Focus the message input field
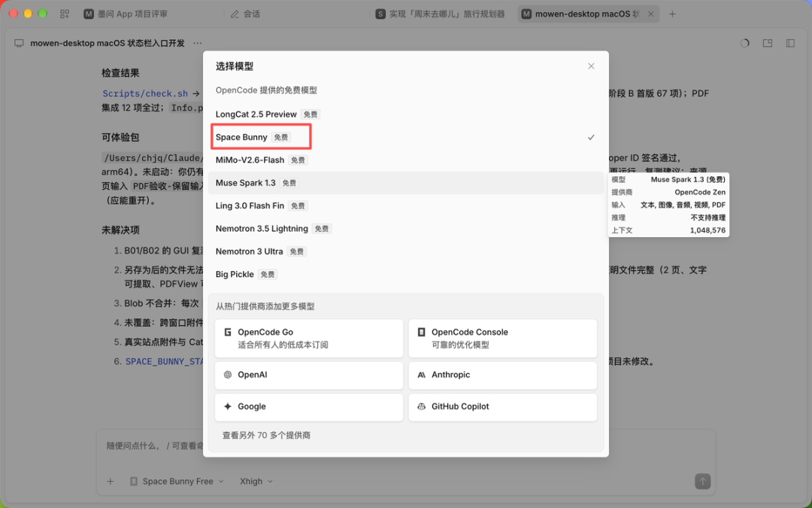 click(x=405, y=446)
